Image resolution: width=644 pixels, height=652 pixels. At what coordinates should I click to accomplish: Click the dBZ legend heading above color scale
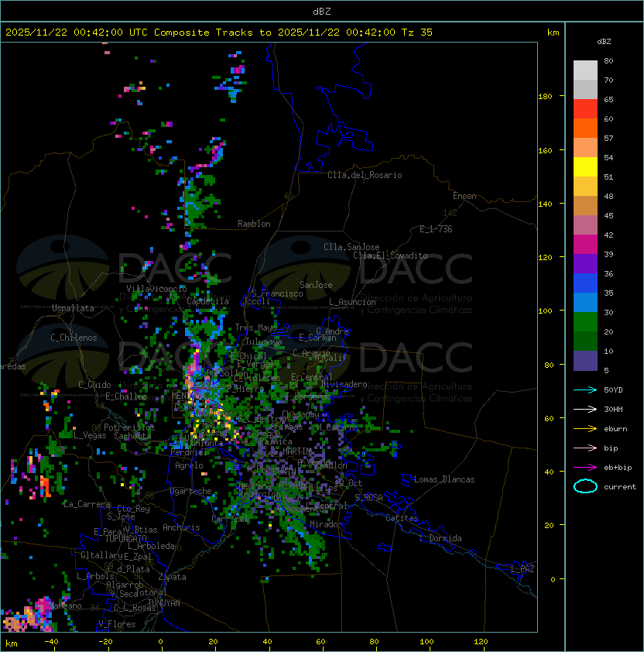pos(604,42)
